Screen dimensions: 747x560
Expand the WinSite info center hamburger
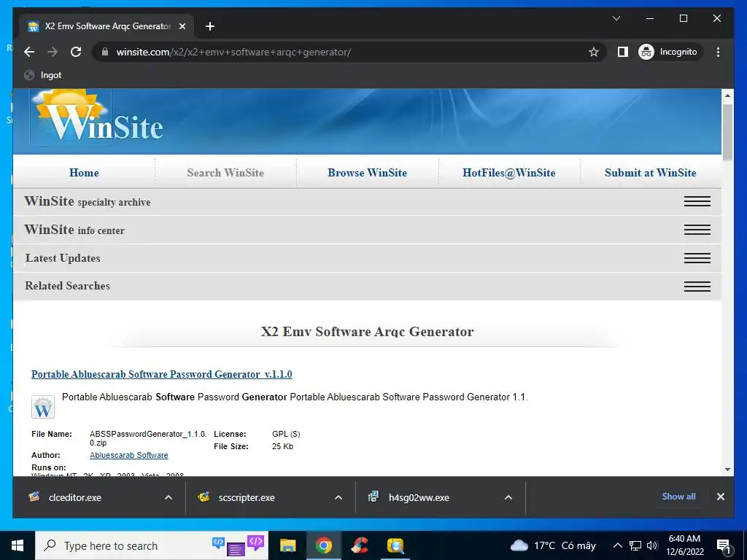click(697, 230)
